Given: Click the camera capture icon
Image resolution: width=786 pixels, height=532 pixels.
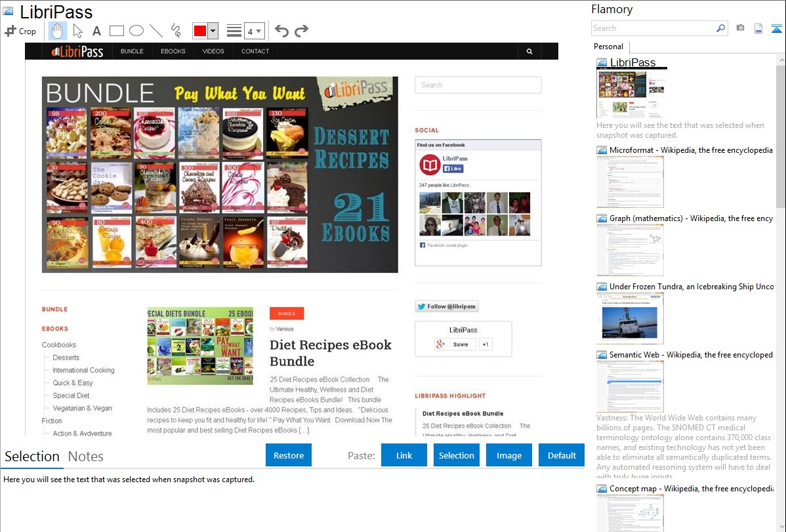Looking at the screenshot, I should pos(740,28).
